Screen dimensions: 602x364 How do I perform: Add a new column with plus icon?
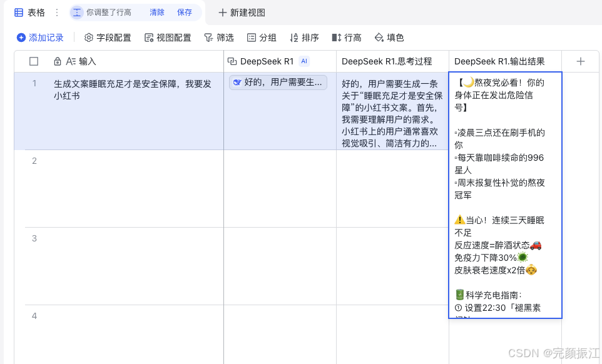581,61
